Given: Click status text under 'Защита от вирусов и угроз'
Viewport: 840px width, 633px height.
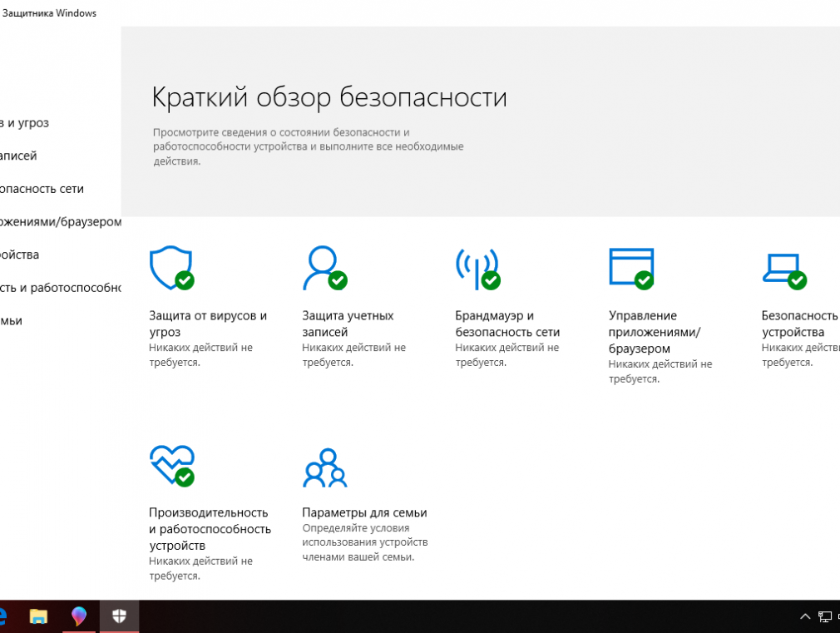Looking at the screenshot, I should 201,355.
